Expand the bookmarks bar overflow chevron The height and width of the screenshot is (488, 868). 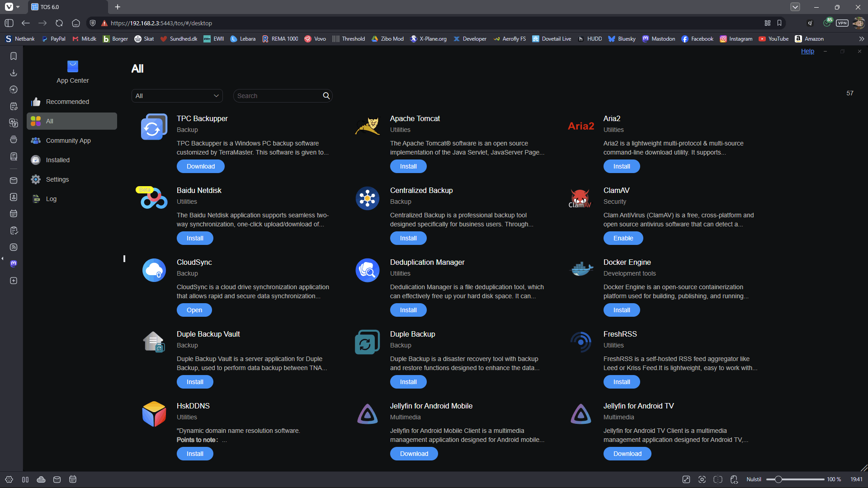point(862,39)
